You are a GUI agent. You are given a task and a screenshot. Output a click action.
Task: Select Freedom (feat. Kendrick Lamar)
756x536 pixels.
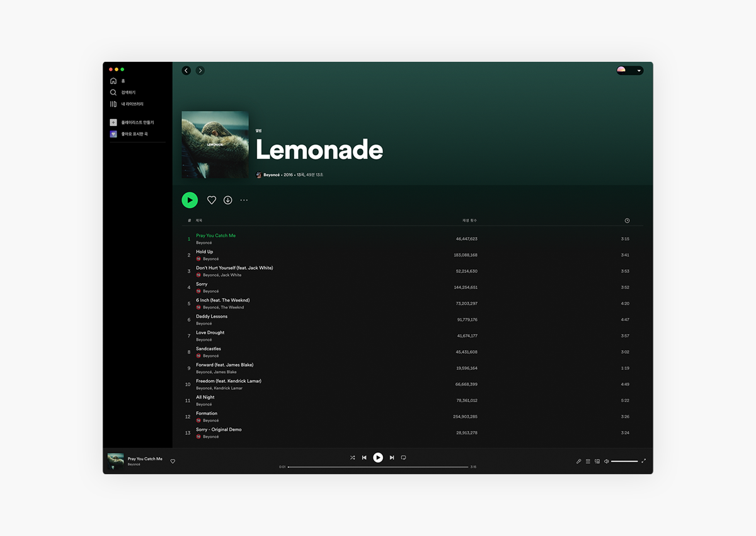tap(229, 381)
